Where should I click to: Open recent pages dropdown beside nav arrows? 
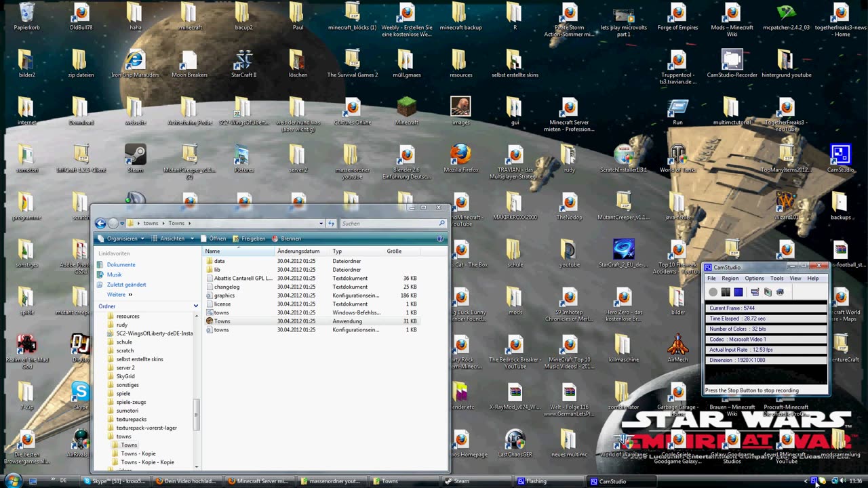pos(122,223)
